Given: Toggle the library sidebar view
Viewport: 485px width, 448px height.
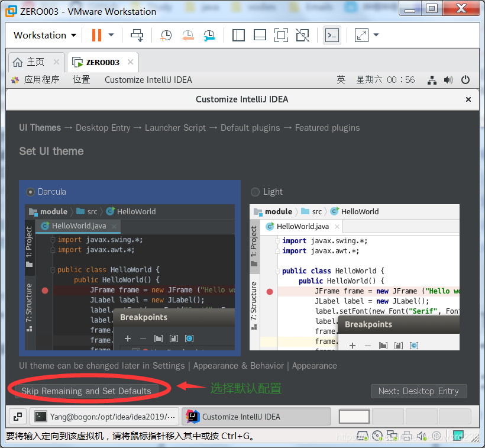Looking at the screenshot, I should 238,35.
